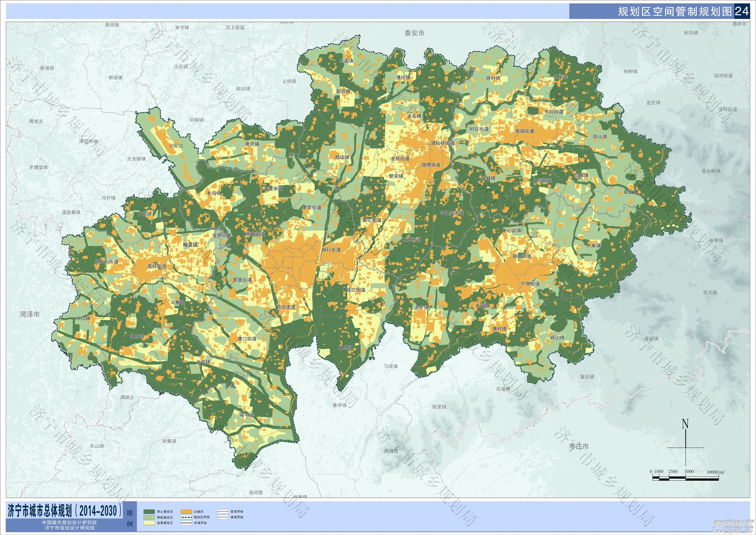
Task: Click the 马集镇 map label
Action: (177, 302)
